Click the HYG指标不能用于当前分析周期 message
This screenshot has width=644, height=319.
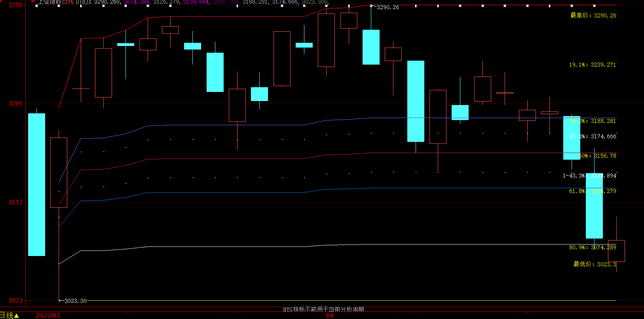click(x=323, y=309)
